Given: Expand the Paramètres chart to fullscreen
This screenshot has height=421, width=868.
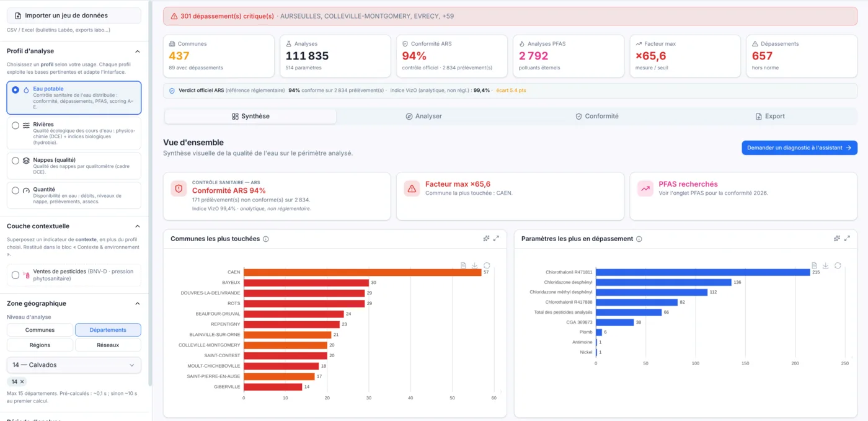Looking at the screenshot, I should (x=848, y=238).
